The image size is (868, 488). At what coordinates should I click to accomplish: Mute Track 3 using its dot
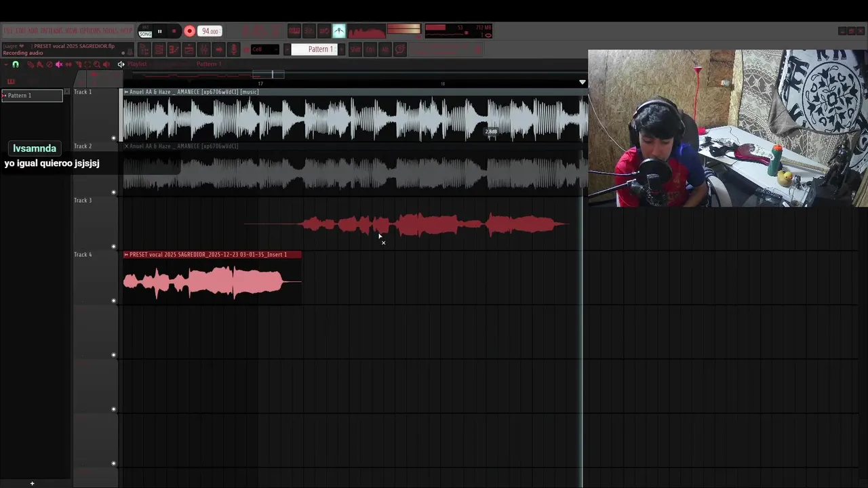tap(114, 247)
